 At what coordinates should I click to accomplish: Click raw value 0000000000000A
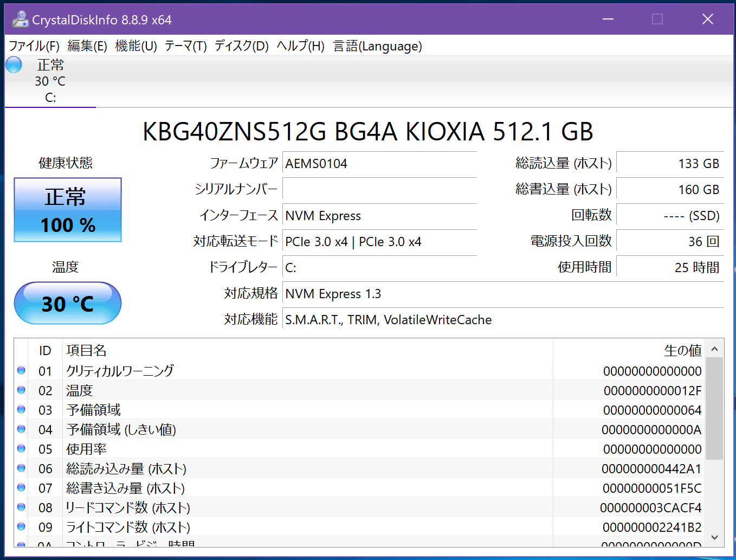pos(651,430)
